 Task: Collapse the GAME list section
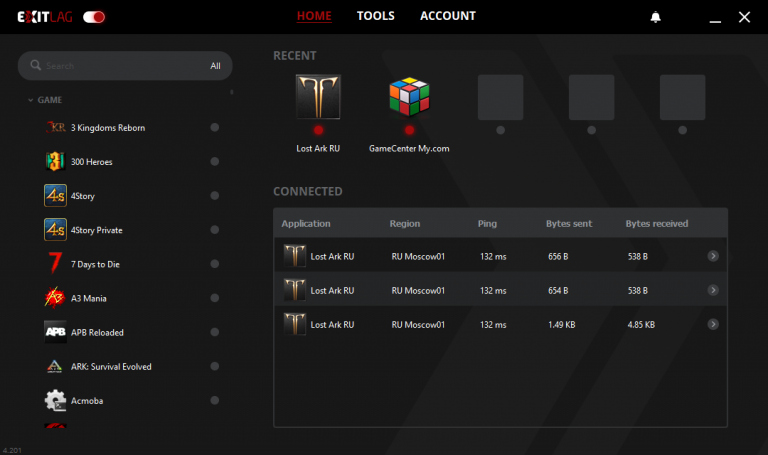coord(30,100)
